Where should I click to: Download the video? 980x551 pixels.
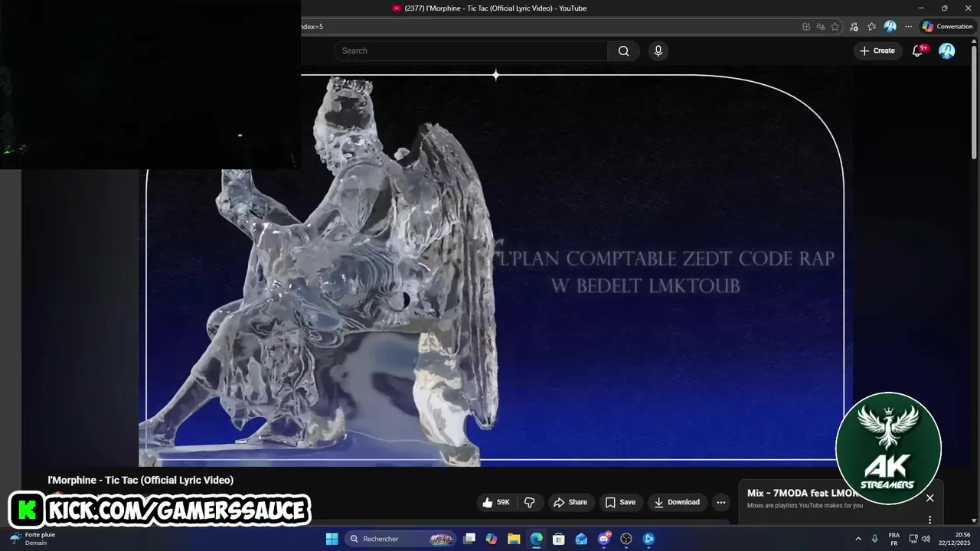pyautogui.click(x=677, y=502)
